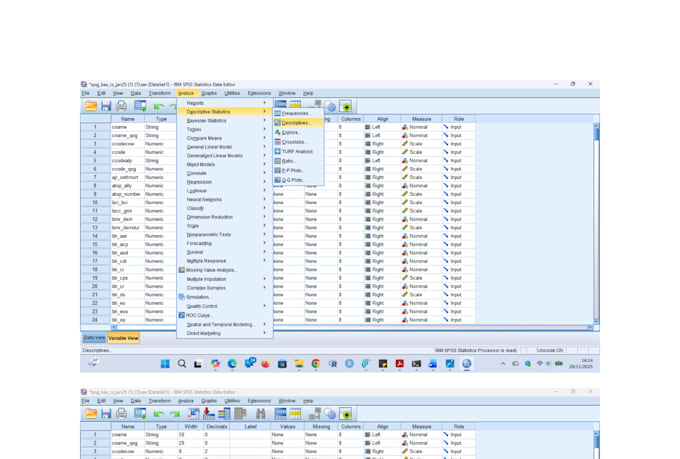Screen dimensions: 680x459
Task: Choose TURF Analysis from the submenu
Action: pos(298,151)
